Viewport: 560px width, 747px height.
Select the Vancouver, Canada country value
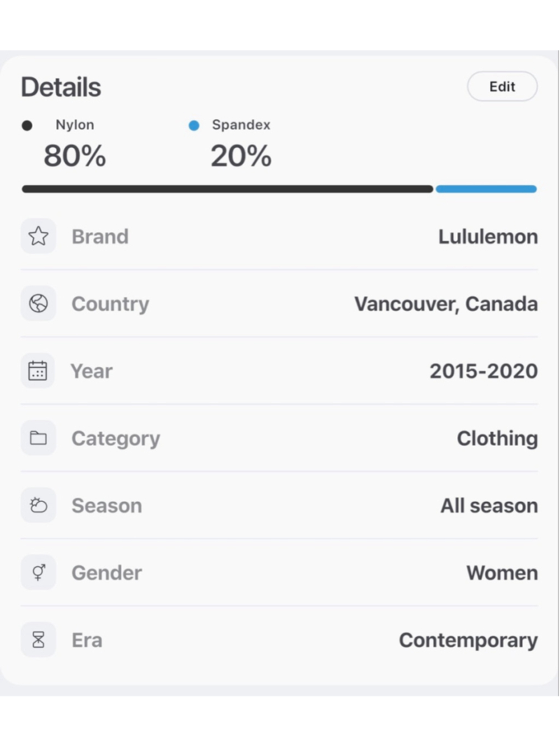(x=446, y=304)
